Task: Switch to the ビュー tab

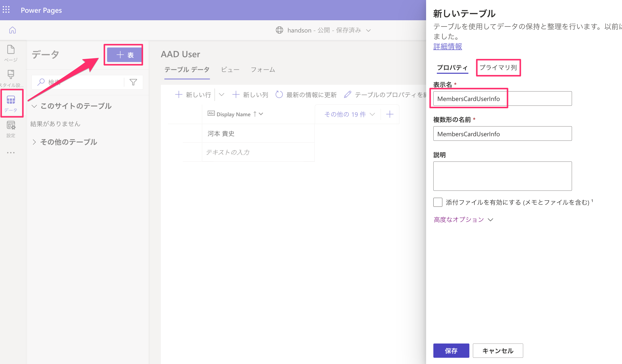Action: tap(230, 69)
